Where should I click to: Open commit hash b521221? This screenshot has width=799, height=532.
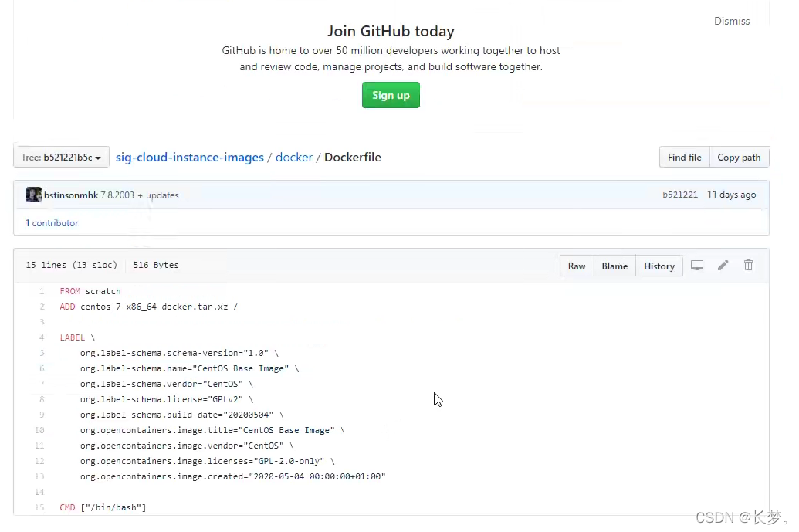pos(680,195)
